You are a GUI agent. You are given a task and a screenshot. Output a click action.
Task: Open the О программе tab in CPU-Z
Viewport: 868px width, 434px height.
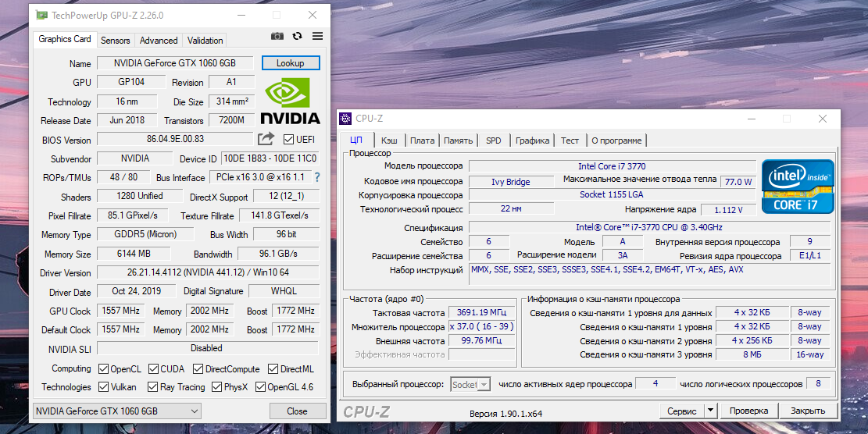[616, 141]
